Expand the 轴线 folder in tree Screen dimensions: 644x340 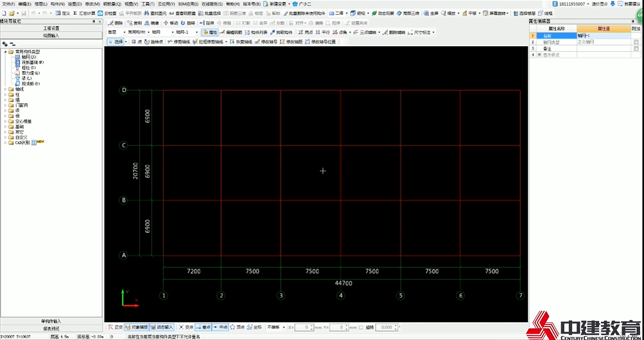click(5, 89)
